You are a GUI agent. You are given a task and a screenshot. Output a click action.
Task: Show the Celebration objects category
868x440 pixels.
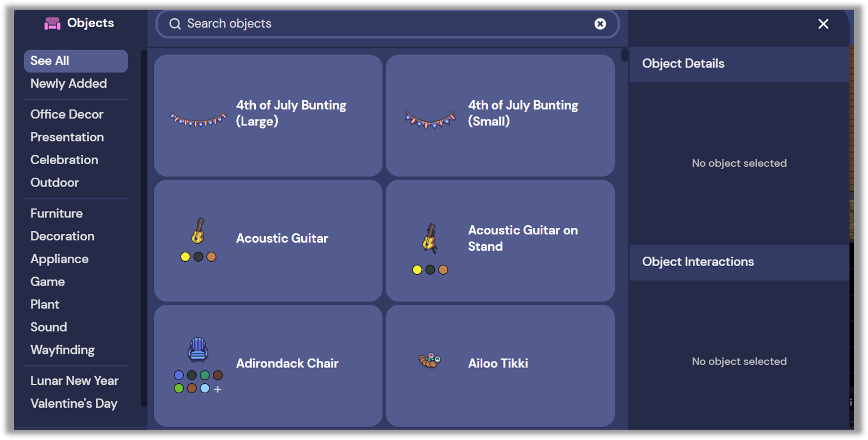click(x=64, y=160)
